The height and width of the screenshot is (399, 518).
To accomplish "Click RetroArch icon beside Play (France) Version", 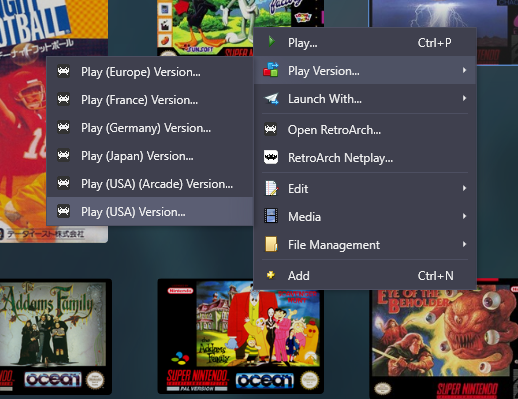I will tap(63, 99).
